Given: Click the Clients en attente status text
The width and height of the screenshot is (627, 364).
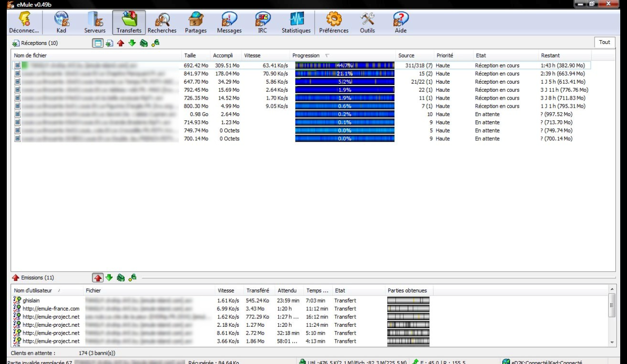Looking at the screenshot, I should [x=33, y=353].
